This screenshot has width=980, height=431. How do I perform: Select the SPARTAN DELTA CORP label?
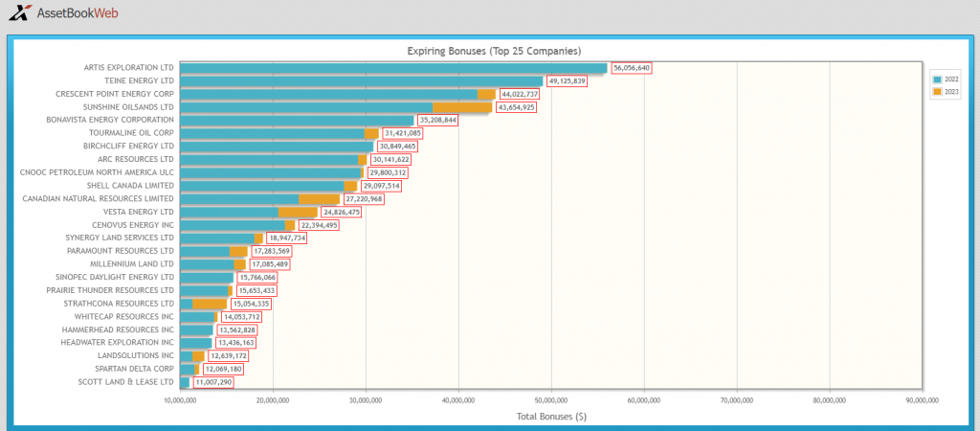tap(134, 369)
